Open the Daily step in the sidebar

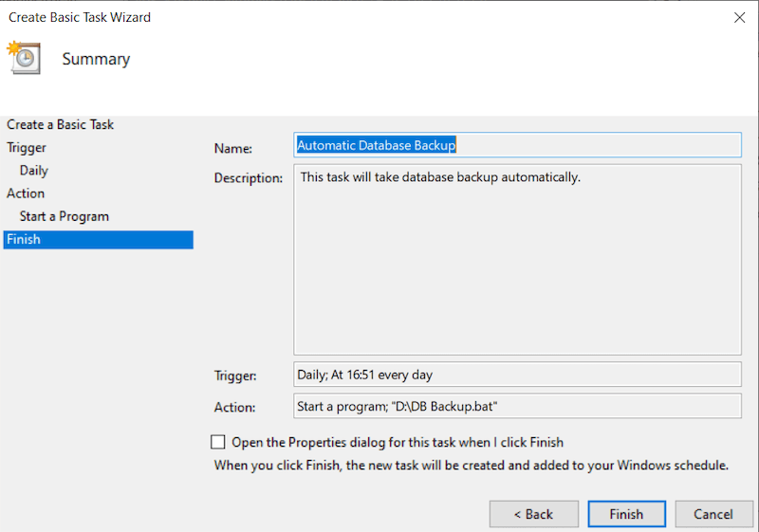34,171
